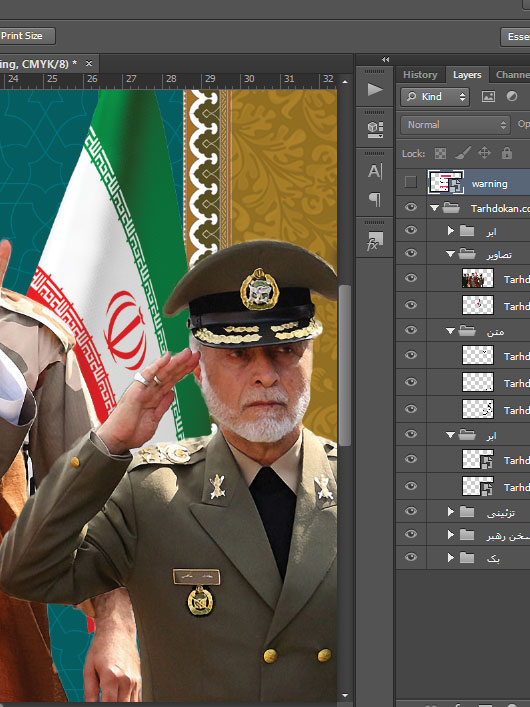Switch to the Layers tab

[467, 75]
